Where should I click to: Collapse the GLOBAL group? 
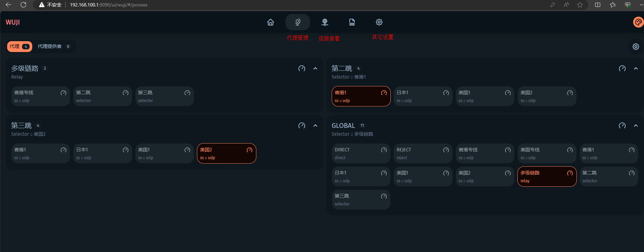636,125
